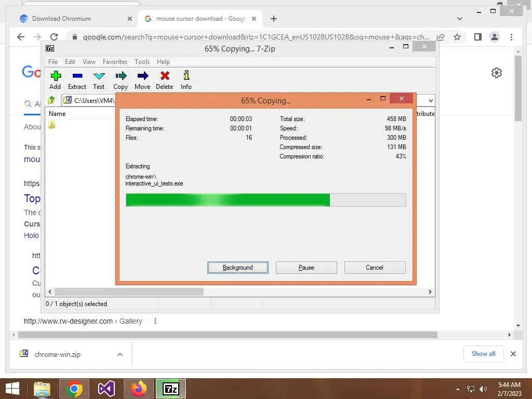Go back in Chrome

21,37
